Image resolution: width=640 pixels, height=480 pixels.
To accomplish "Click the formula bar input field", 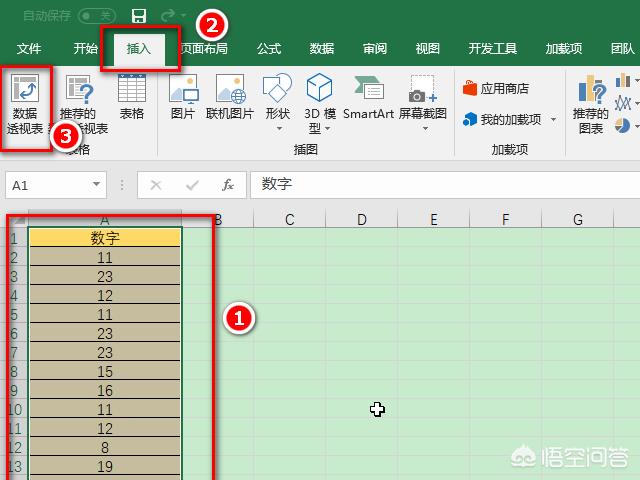I will pyautogui.click(x=440, y=185).
